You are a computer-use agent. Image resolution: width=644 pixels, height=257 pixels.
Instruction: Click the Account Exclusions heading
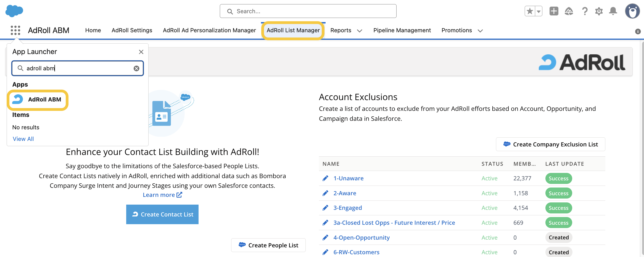pyautogui.click(x=358, y=97)
